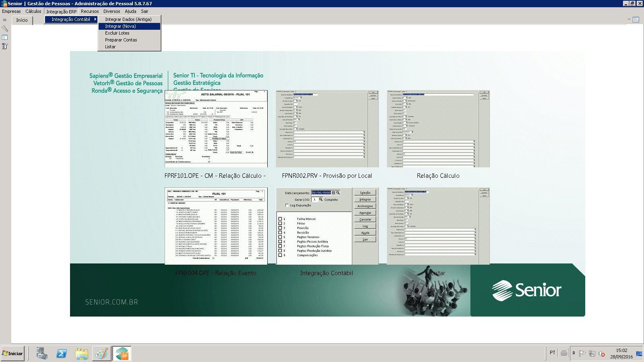Click the network status tray icon

tap(592, 354)
